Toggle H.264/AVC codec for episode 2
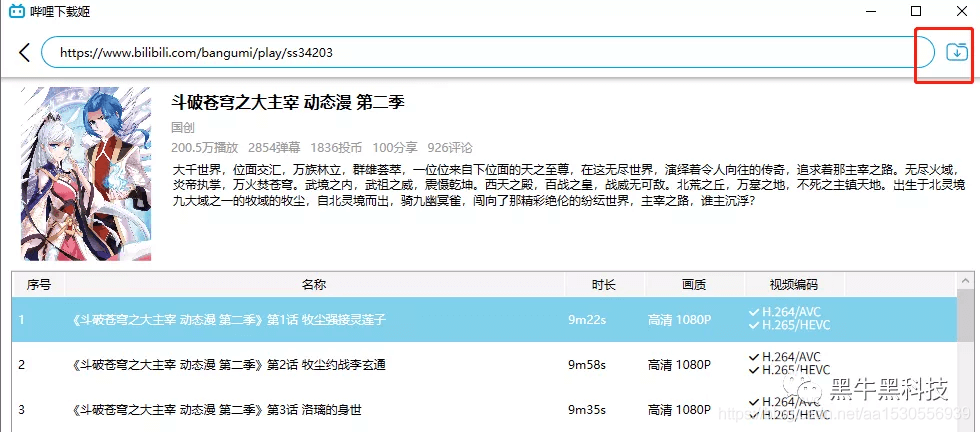 (785, 356)
